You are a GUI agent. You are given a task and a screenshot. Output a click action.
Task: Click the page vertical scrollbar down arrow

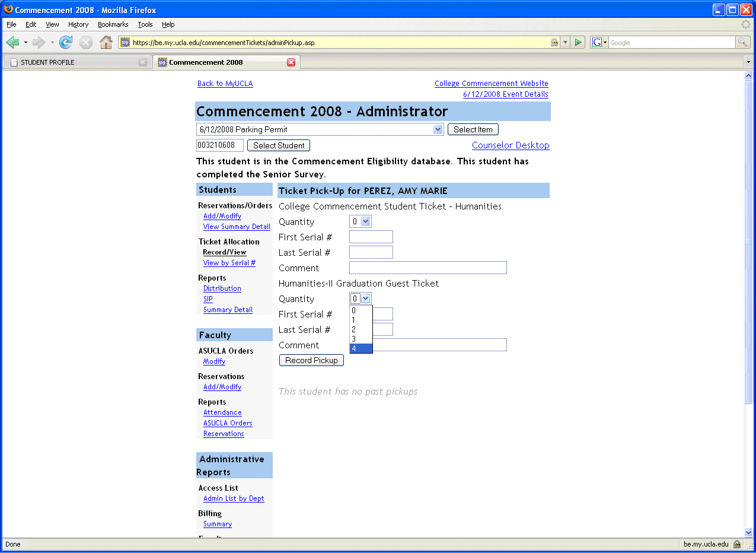pyautogui.click(x=748, y=532)
